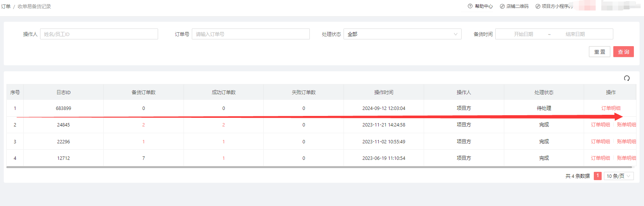Open 账单明细 for log 12712
644x206 pixels.
626,158
